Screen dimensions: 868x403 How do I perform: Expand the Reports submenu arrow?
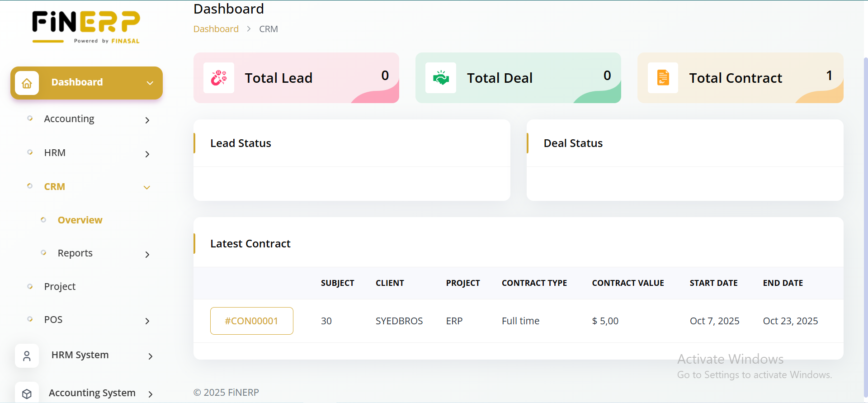(x=147, y=255)
